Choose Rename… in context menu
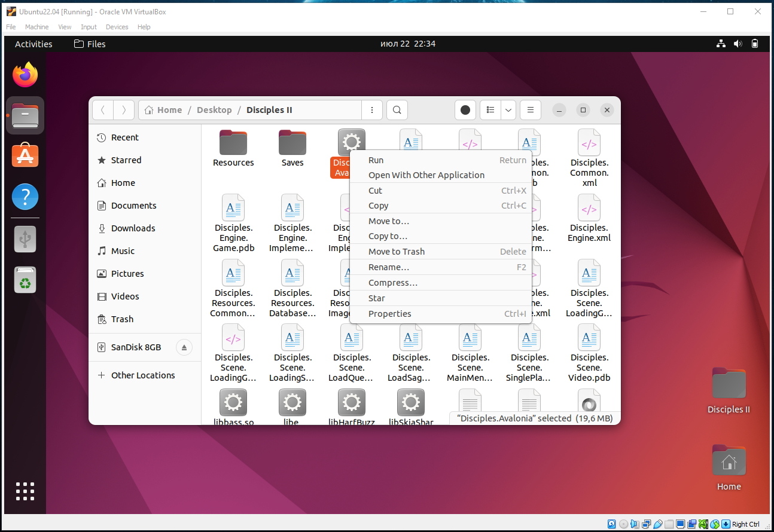Image resolution: width=774 pixels, height=532 pixels. click(441, 267)
